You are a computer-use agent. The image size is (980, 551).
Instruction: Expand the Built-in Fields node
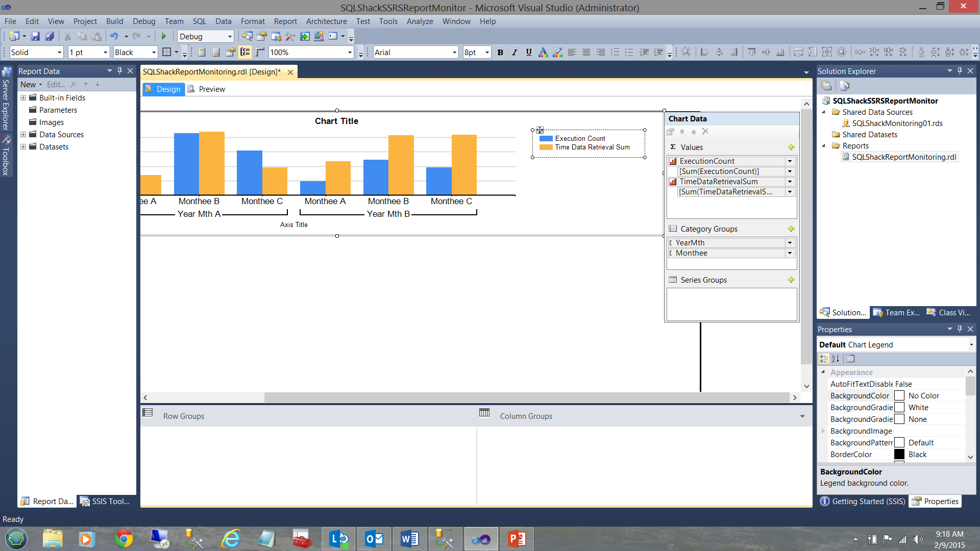tap(23, 97)
